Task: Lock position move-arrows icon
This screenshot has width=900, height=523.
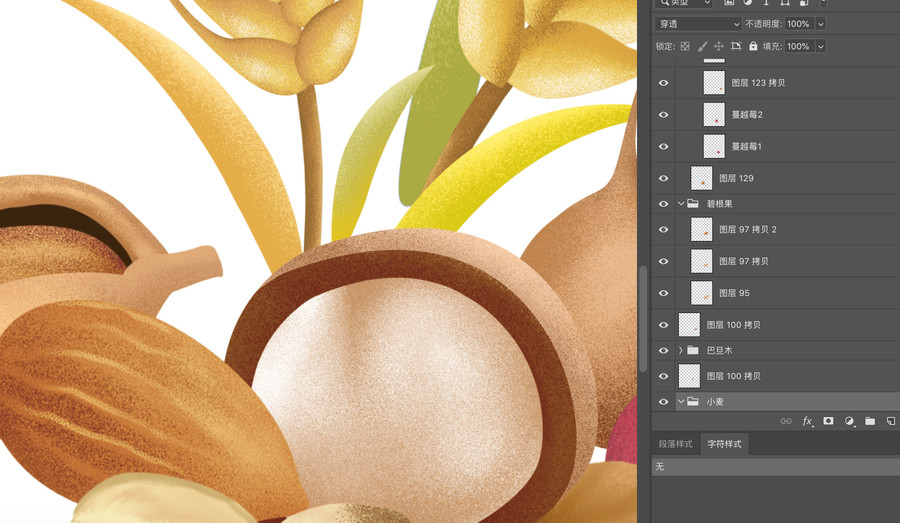Action: coord(719,47)
